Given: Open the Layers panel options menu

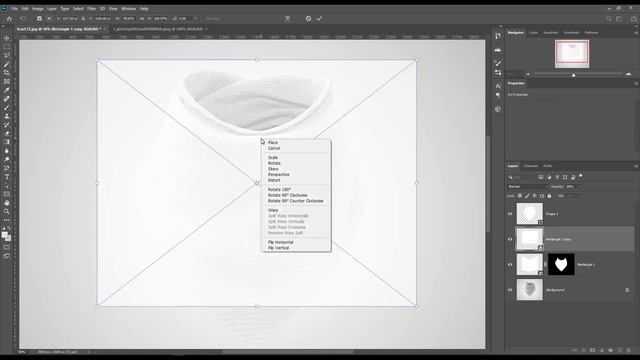Looking at the screenshot, I should (636, 166).
